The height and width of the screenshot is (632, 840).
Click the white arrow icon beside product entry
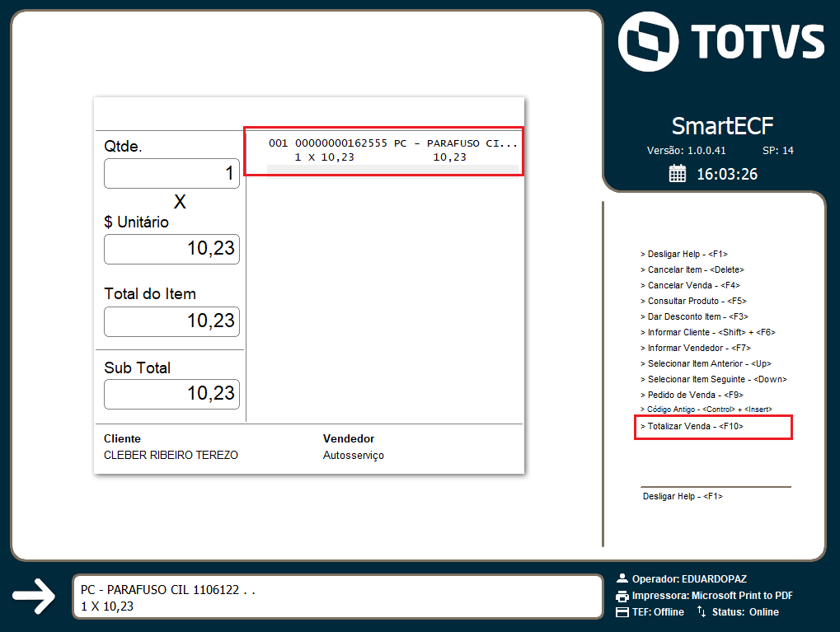click(x=34, y=596)
